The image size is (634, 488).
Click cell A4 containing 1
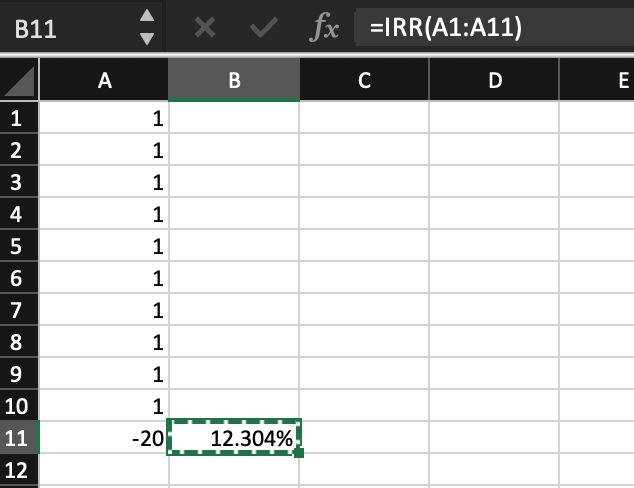104,213
